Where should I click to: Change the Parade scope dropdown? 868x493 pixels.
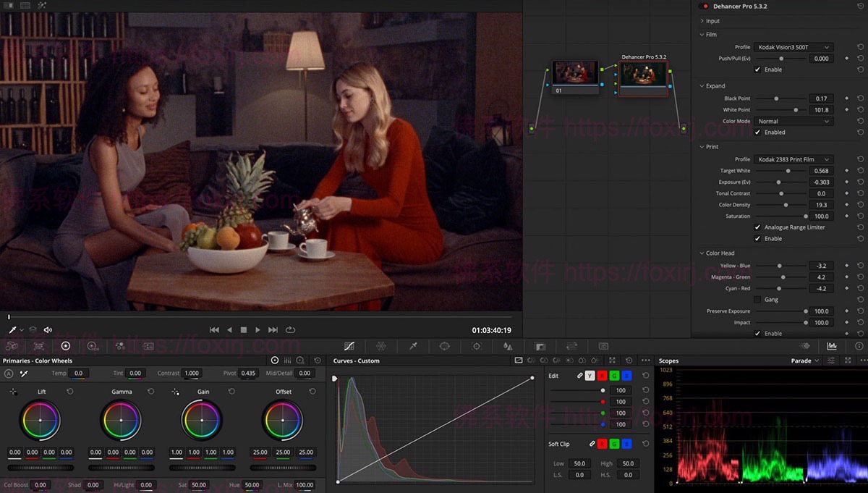(x=805, y=361)
